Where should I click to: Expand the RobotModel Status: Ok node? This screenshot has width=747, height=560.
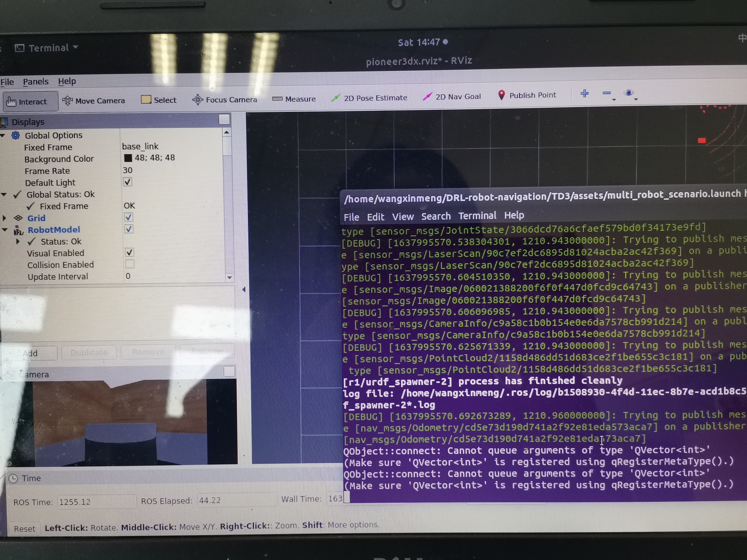click(18, 242)
